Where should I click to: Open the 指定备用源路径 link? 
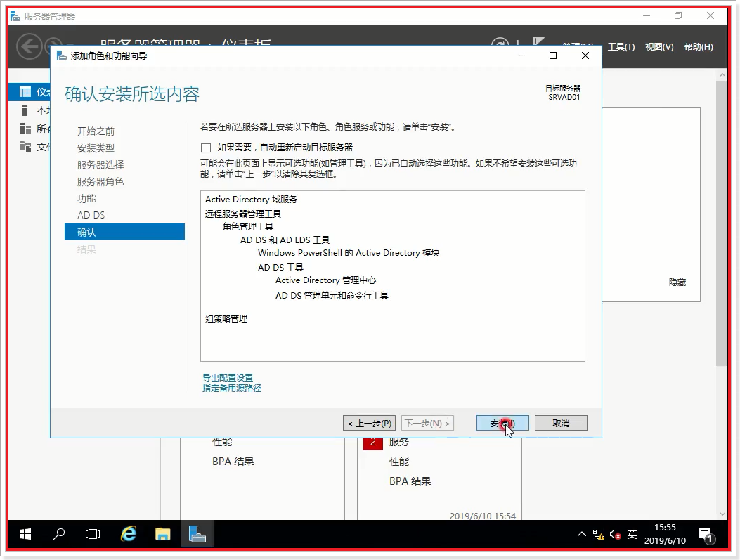click(232, 388)
